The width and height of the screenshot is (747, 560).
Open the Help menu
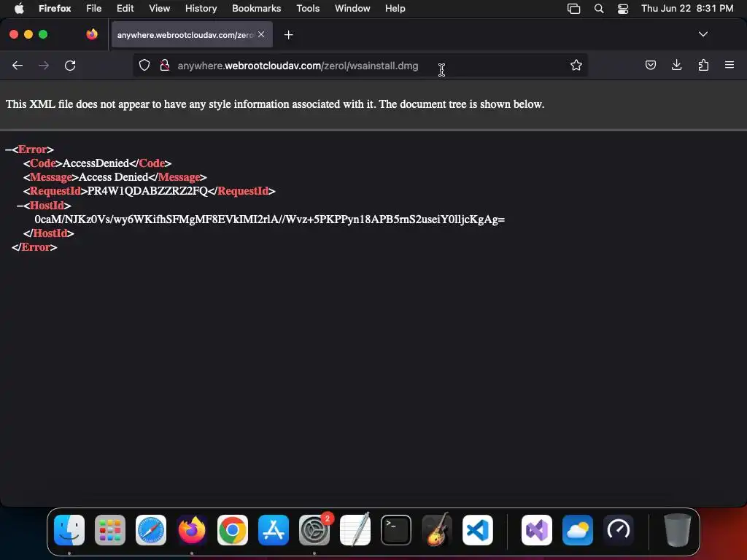pyautogui.click(x=395, y=9)
